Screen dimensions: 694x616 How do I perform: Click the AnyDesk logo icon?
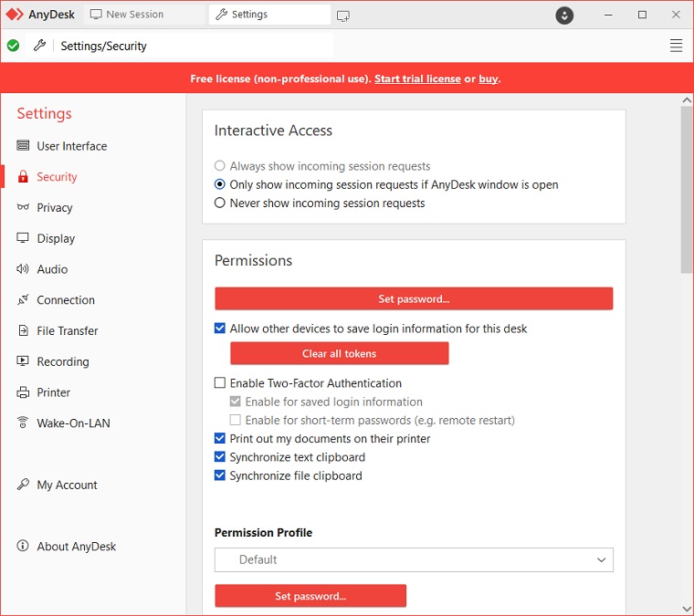[15, 15]
